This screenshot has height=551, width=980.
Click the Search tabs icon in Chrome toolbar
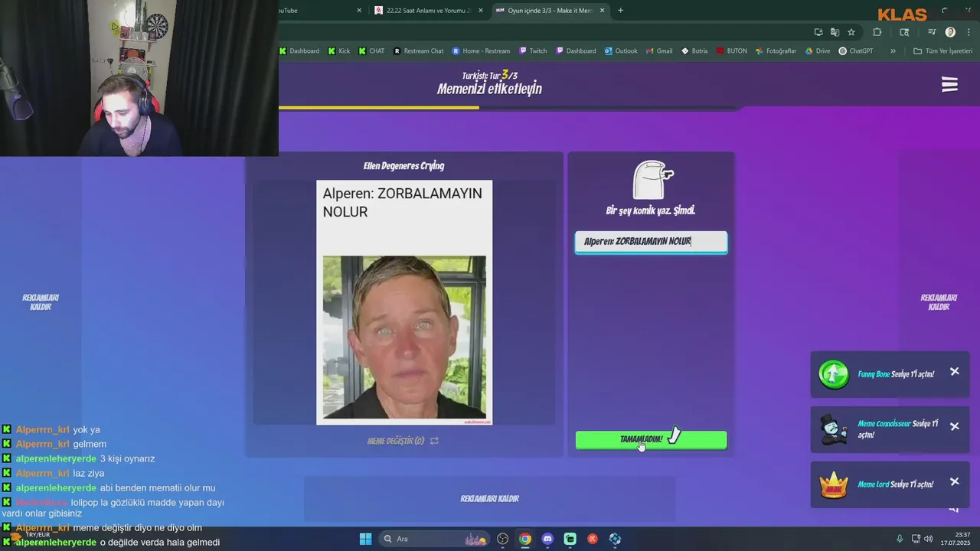(x=904, y=32)
